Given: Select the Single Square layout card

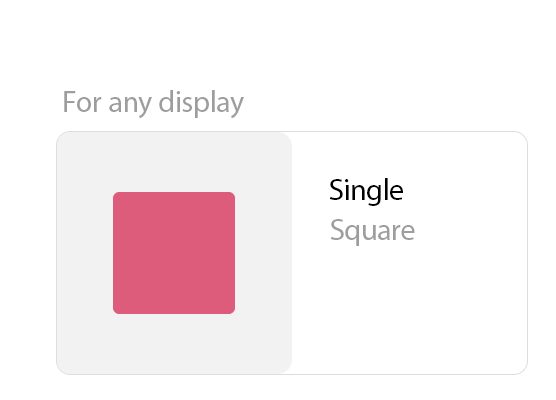Looking at the screenshot, I should pyautogui.click(x=292, y=253).
